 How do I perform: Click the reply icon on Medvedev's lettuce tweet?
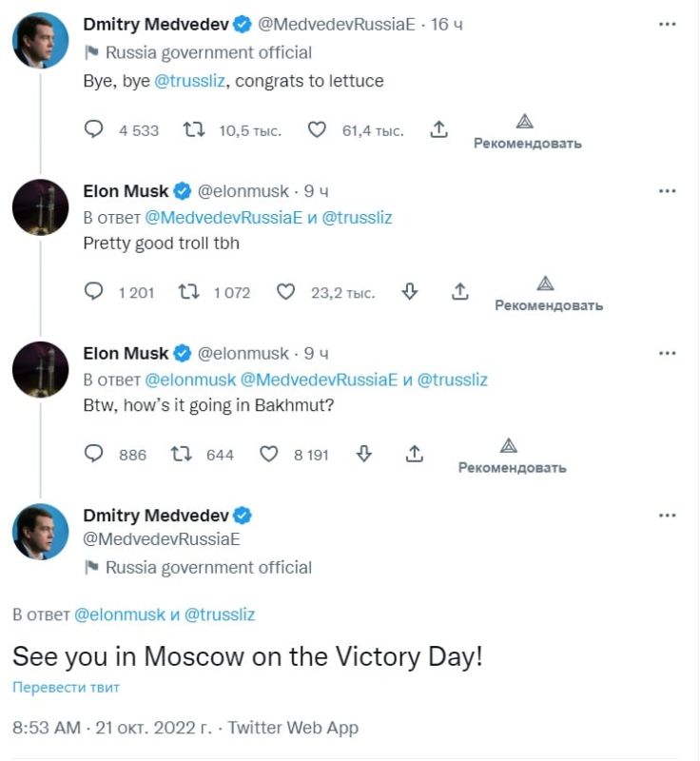coord(94,129)
